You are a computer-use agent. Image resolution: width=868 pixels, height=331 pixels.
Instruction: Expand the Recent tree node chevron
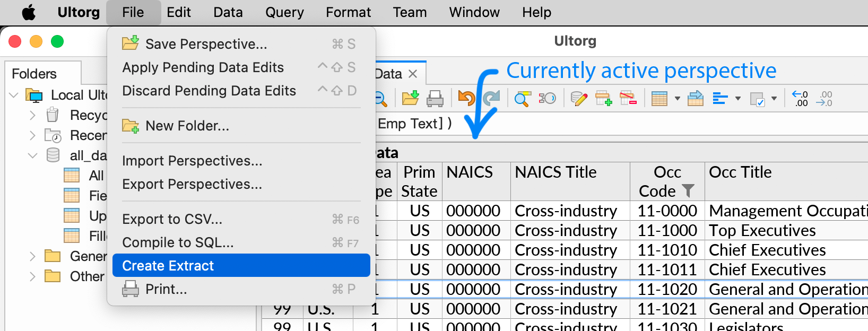point(32,135)
